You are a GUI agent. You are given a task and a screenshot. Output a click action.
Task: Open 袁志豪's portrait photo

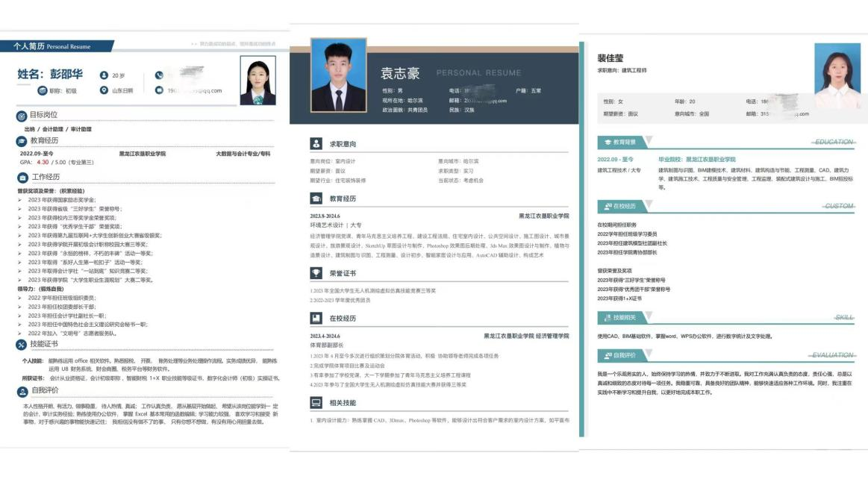click(x=339, y=75)
